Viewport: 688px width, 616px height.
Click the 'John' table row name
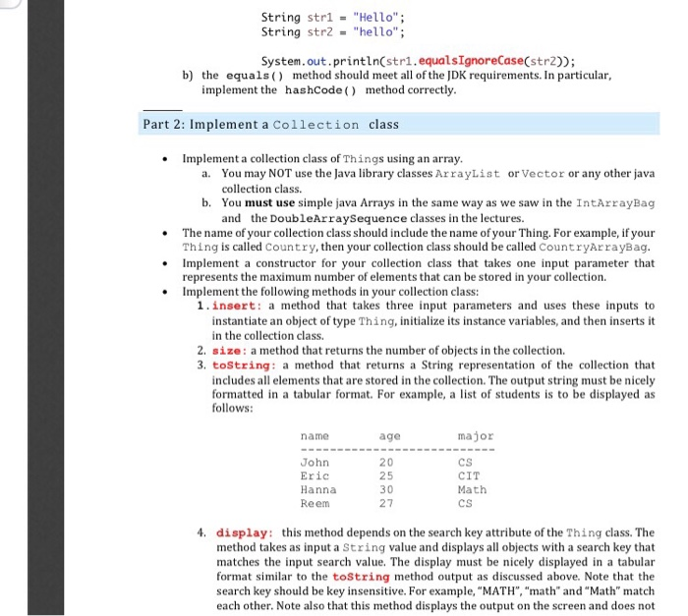(x=315, y=463)
